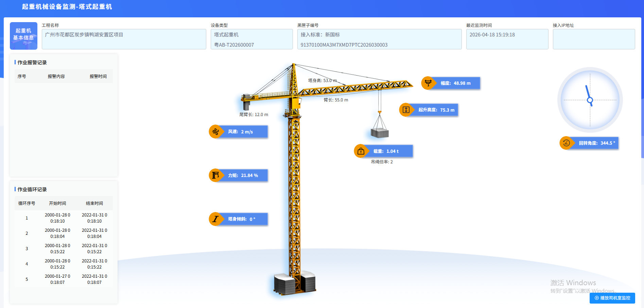The width and height of the screenshot is (644, 308).
Task: Select cycle record row number 3
Action: (64, 248)
